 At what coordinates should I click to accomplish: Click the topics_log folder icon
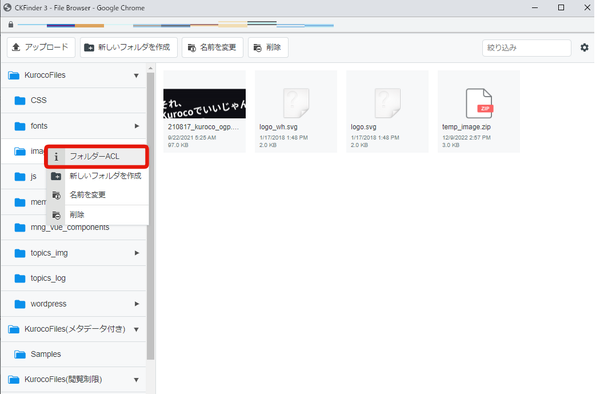click(20, 278)
